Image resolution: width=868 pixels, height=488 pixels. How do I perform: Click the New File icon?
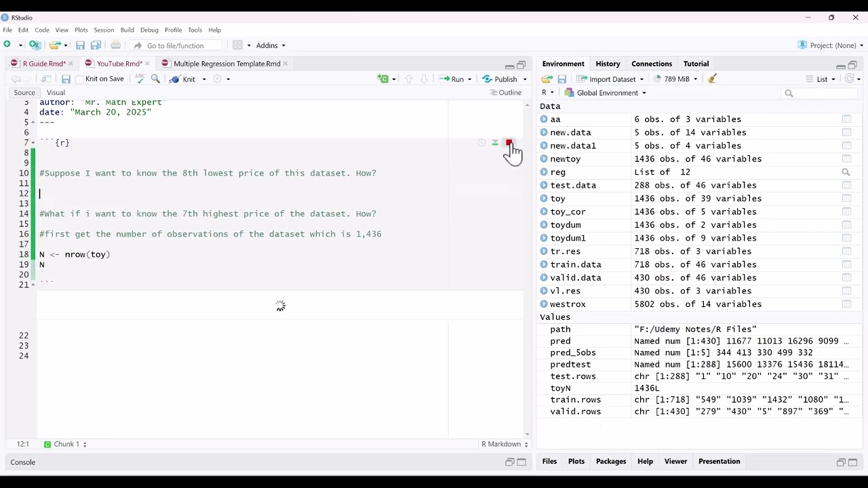(x=7, y=45)
